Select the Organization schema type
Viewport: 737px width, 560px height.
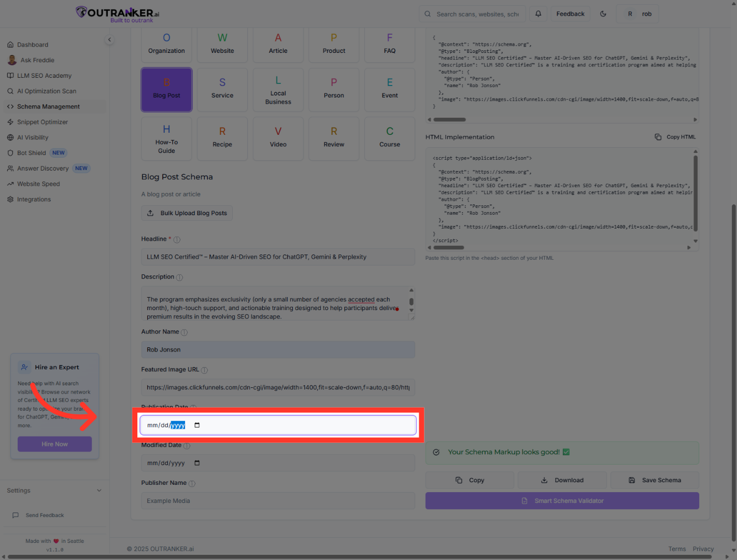tap(166, 45)
